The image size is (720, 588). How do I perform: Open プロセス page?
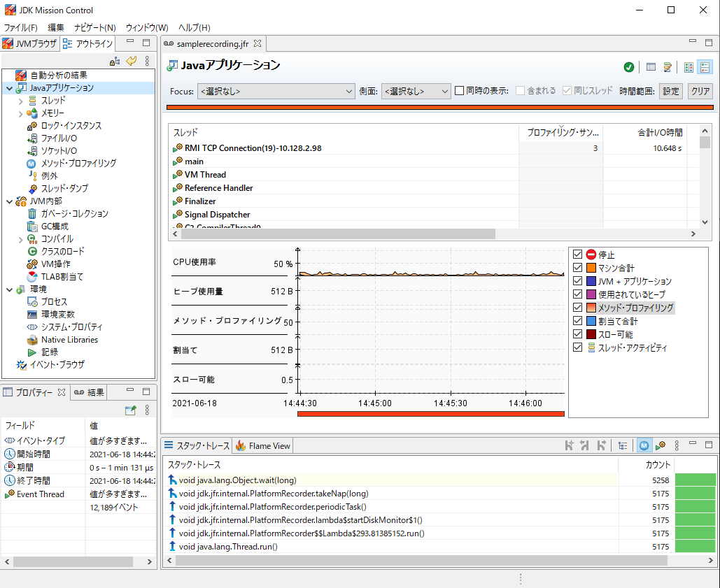coord(54,302)
